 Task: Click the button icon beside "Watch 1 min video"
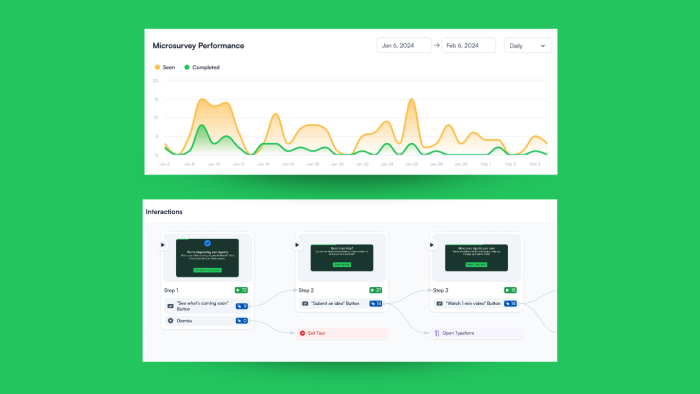439,303
